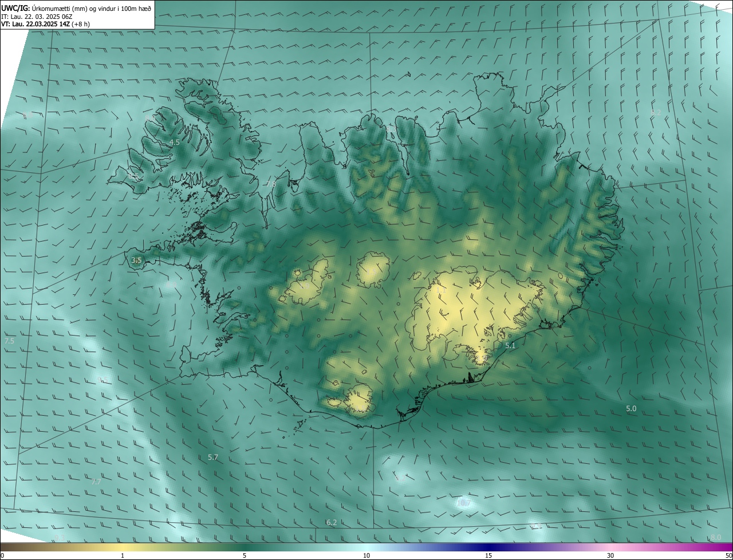The width and height of the screenshot is (733, 560).
Task: Click tick label 15 on the colour scale
Action: point(488,555)
